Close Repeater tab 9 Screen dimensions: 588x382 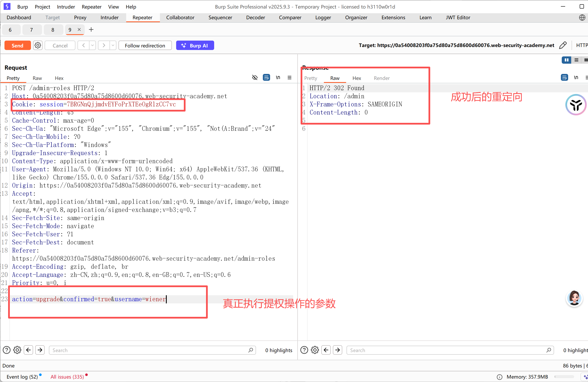click(x=79, y=29)
